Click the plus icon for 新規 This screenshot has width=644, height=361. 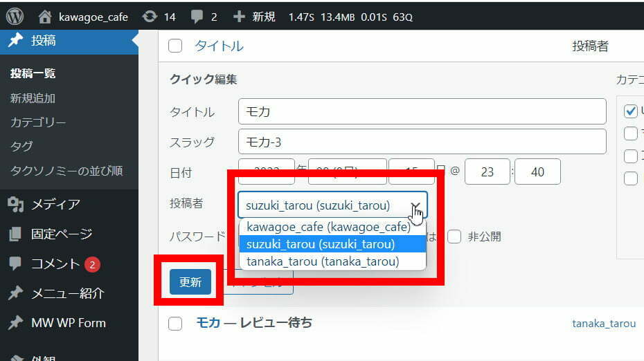pos(239,17)
